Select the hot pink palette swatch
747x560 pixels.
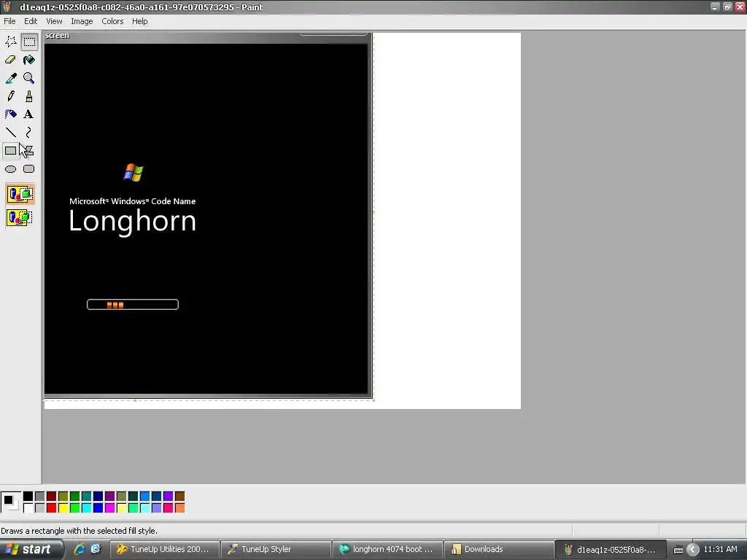[x=169, y=508]
